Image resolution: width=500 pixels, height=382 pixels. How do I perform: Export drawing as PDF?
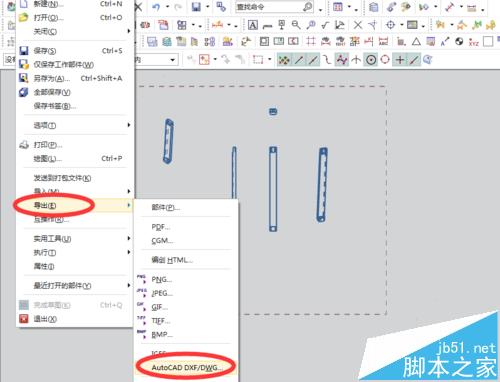click(x=186, y=227)
